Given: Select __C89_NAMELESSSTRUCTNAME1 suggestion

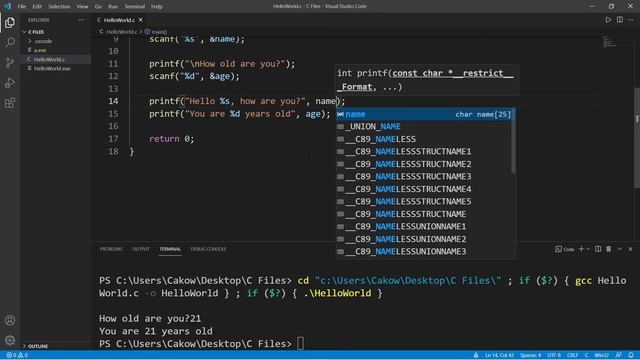Looking at the screenshot, I should click(x=424, y=151).
